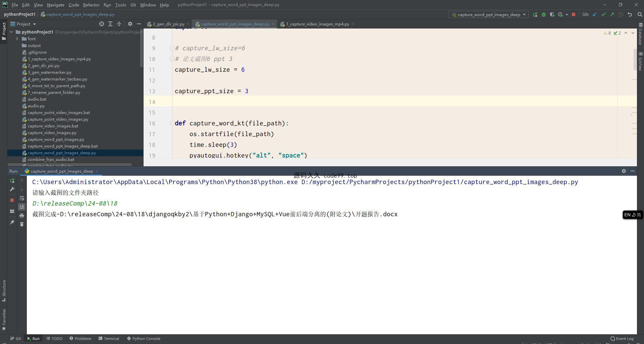Push commits with the green Git arrow

point(612,14)
